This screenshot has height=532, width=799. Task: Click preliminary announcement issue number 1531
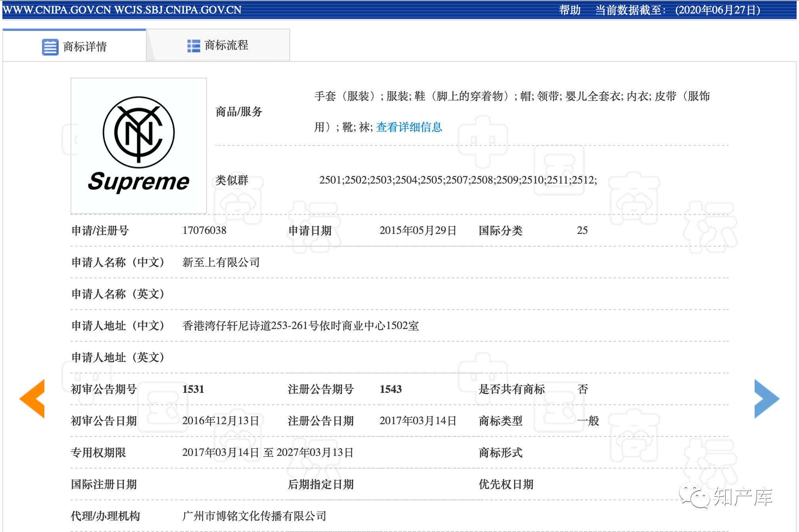(x=193, y=389)
